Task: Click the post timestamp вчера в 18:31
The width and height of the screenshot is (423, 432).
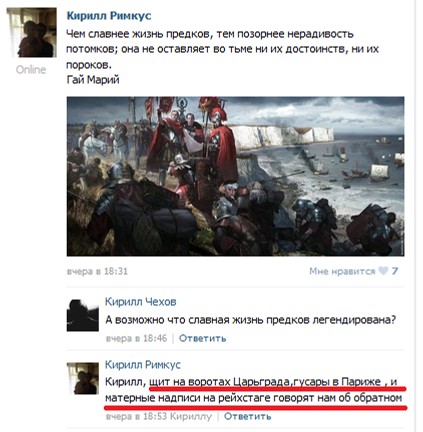Action: point(97,271)
